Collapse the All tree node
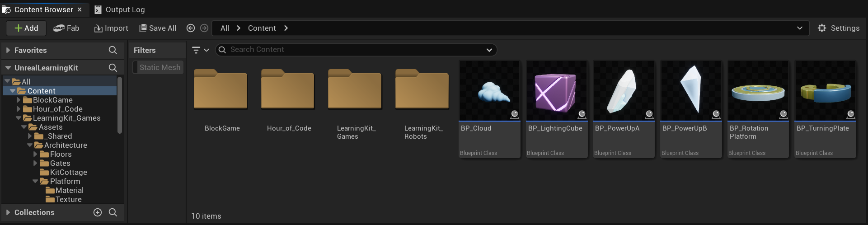This screenshot has width=868, height=225. click(7, 81)
